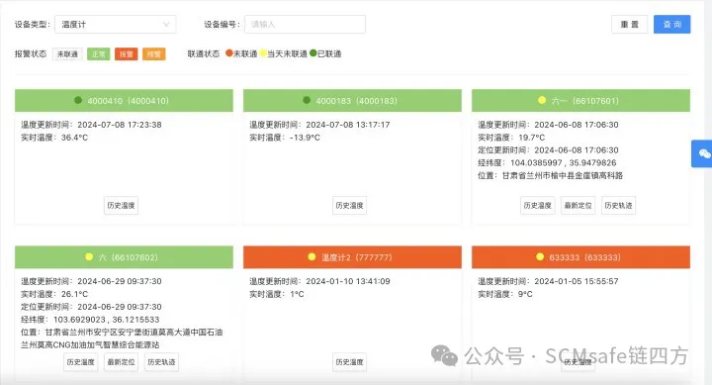This screenshot has width=712, height=385.
Task: Click the 19.7°C temperature reading
Action: (531, 138)
